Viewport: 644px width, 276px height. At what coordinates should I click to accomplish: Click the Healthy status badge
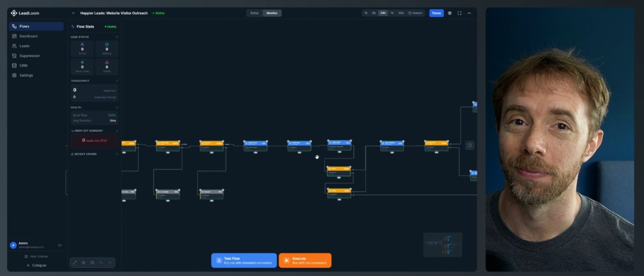[x=111, y=27]
